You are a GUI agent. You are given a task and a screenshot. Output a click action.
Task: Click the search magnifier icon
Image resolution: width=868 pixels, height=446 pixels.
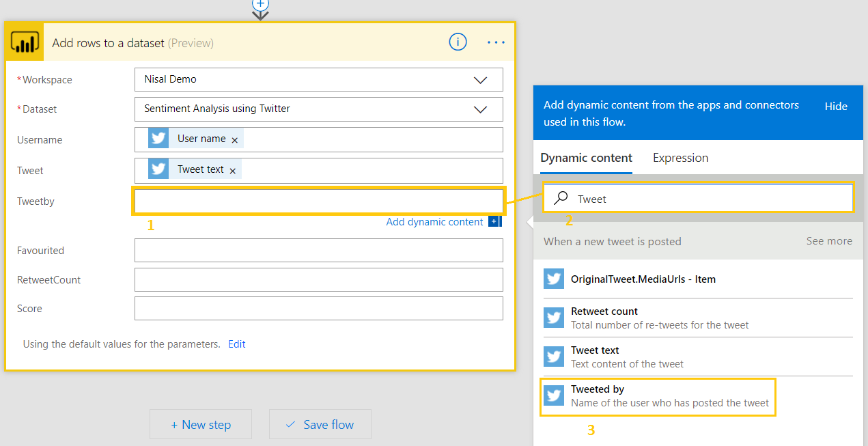(561, 198)
